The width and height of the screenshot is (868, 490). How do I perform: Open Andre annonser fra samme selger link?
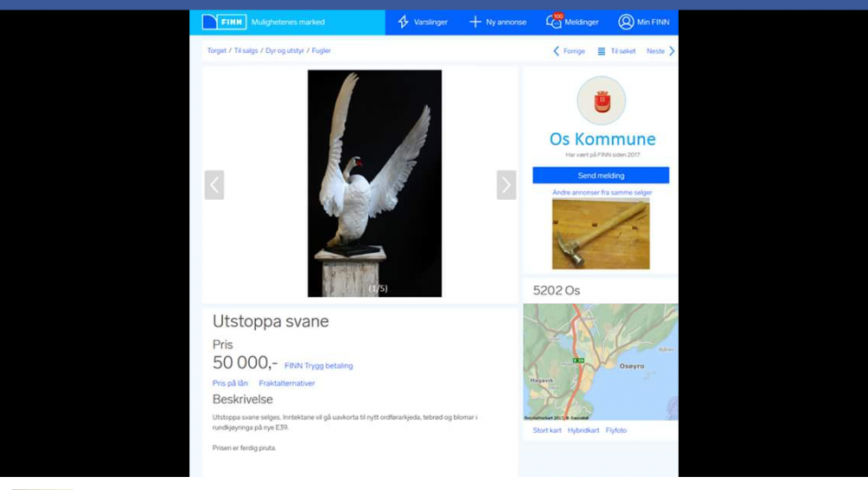(602, 192)
